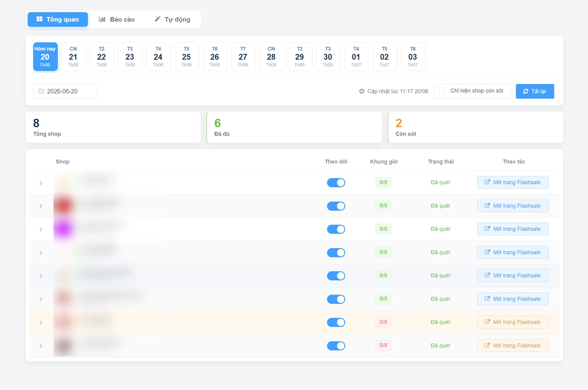Click the Shop column header
This screenshot has height=390, width=588.
click(x=63, y=162)
